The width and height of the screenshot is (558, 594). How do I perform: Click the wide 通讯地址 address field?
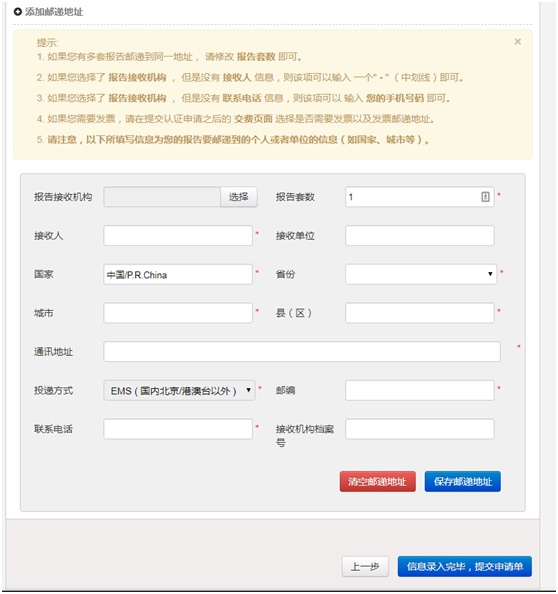tap(302, 351)
